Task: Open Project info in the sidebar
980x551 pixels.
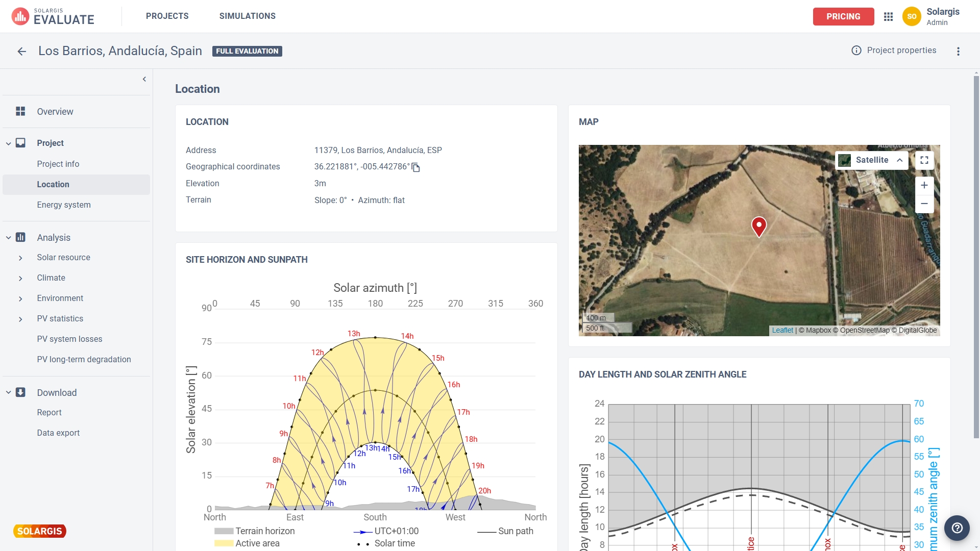Action: click(x=58, y=164)
